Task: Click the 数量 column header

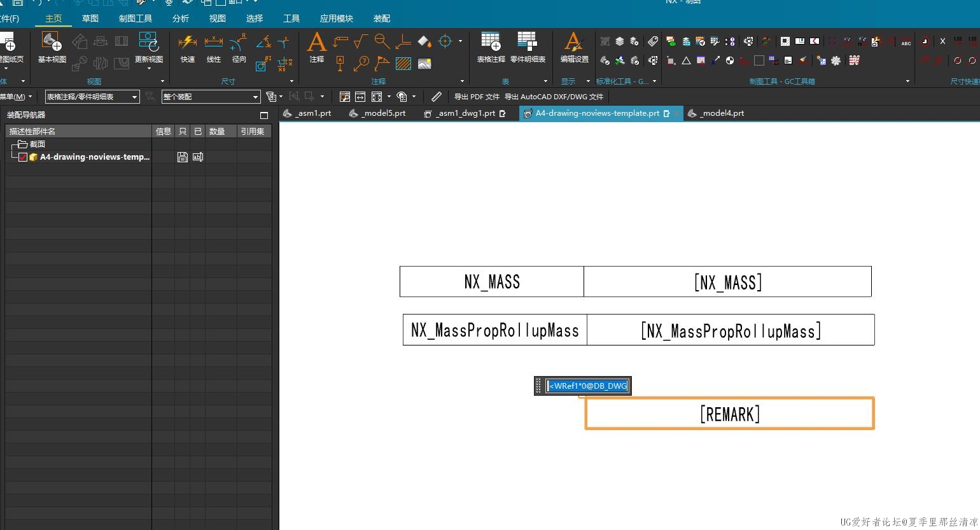Action: 221,132
